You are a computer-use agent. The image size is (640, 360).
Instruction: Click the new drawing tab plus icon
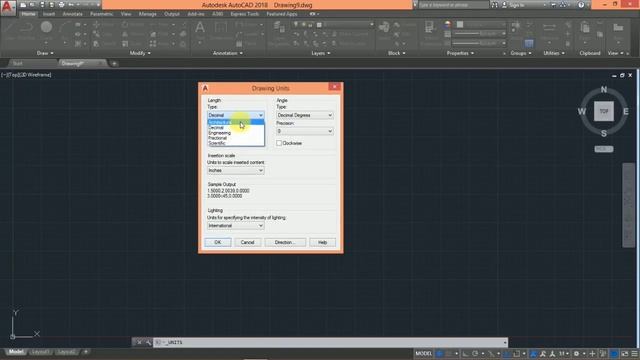[x=114, y=63]
